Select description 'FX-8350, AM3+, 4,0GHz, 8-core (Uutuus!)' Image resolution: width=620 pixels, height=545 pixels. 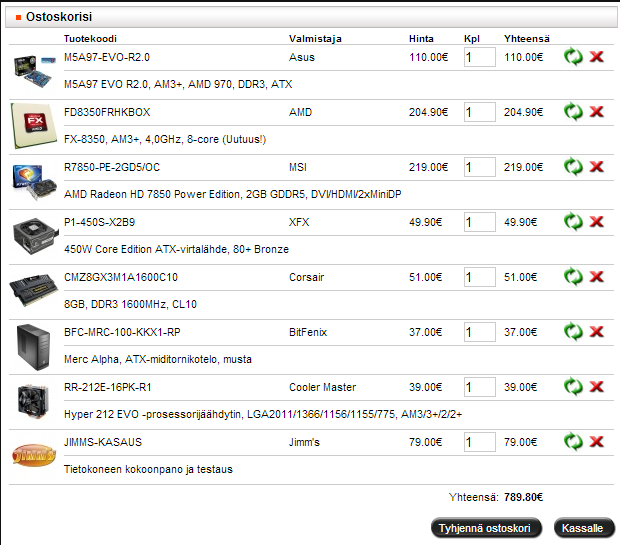click(165, 140)
